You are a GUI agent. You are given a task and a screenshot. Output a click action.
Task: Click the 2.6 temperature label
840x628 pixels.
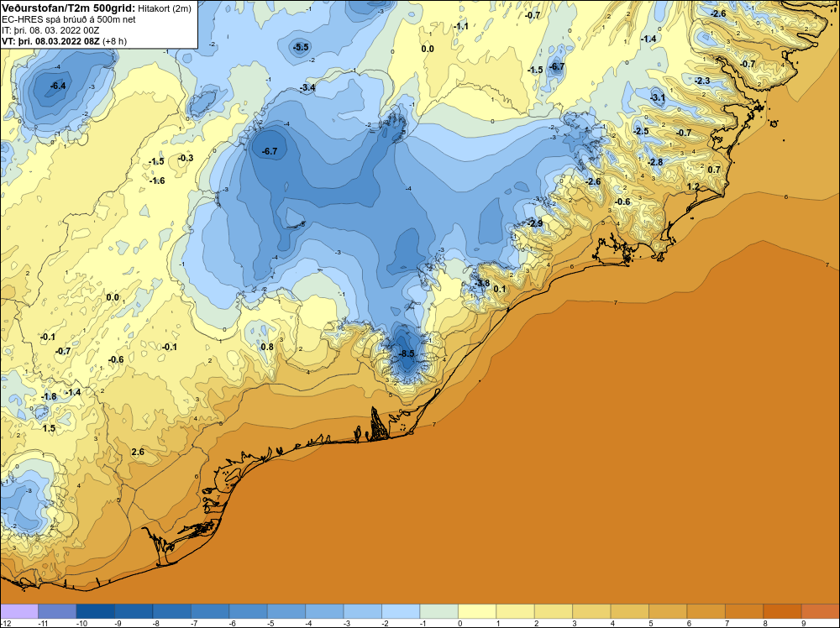[x=138, y=452]
